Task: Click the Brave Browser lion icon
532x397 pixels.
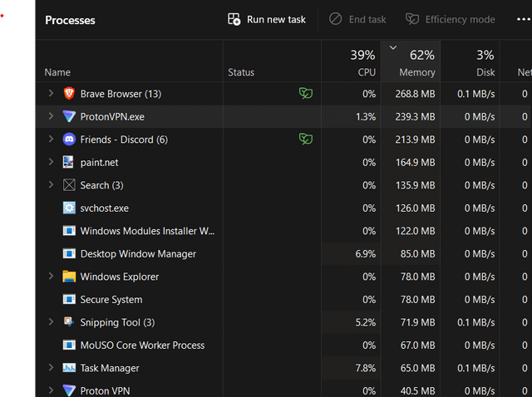Action: (x=69, y=93)
